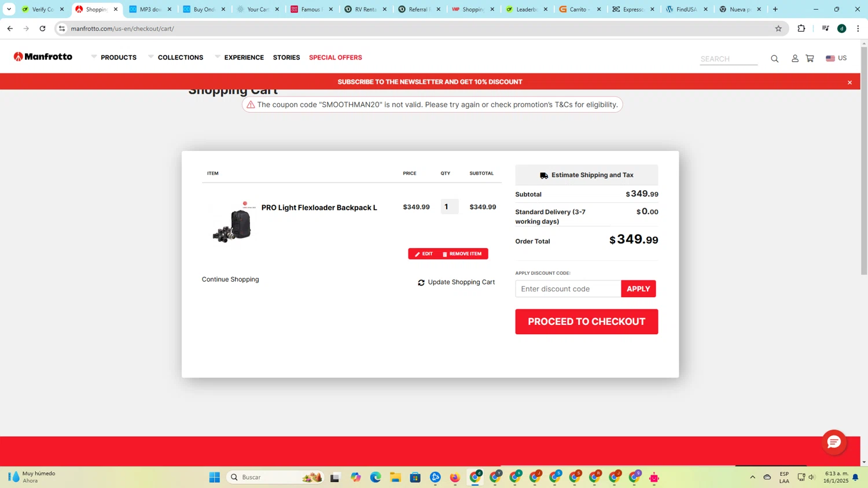
Task: Open PRO Light Flexloader Backpack L link
Action: 319,208
